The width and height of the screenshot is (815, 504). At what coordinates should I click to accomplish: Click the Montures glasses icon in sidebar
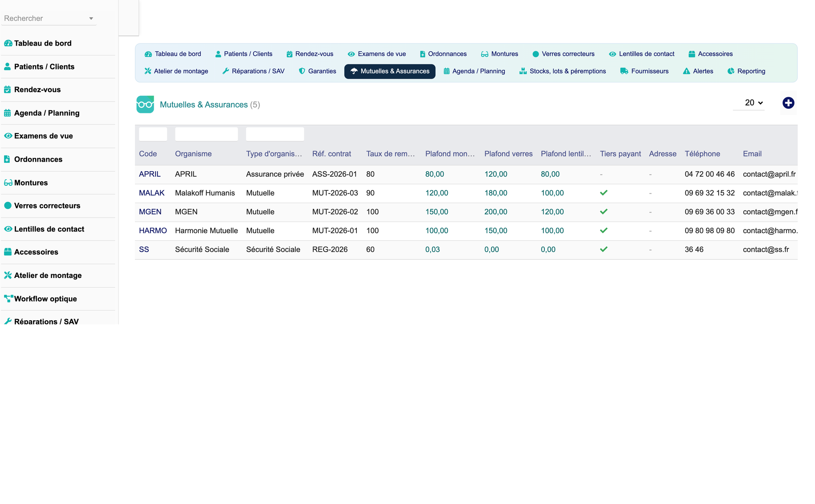8,183
